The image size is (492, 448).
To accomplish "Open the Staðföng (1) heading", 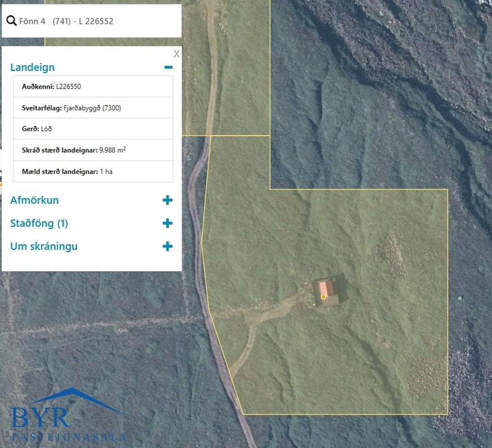I will [39, 223].
